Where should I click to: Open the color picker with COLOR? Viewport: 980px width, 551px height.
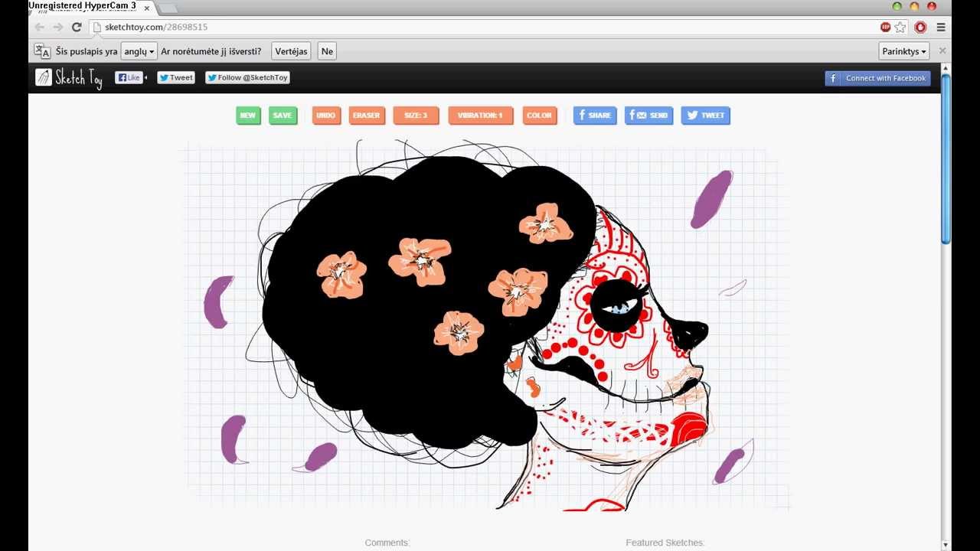coord(540,116)
